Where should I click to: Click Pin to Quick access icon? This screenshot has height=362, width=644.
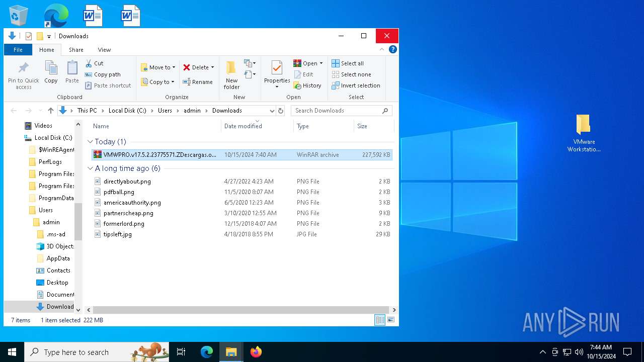(x=23, y=68)
